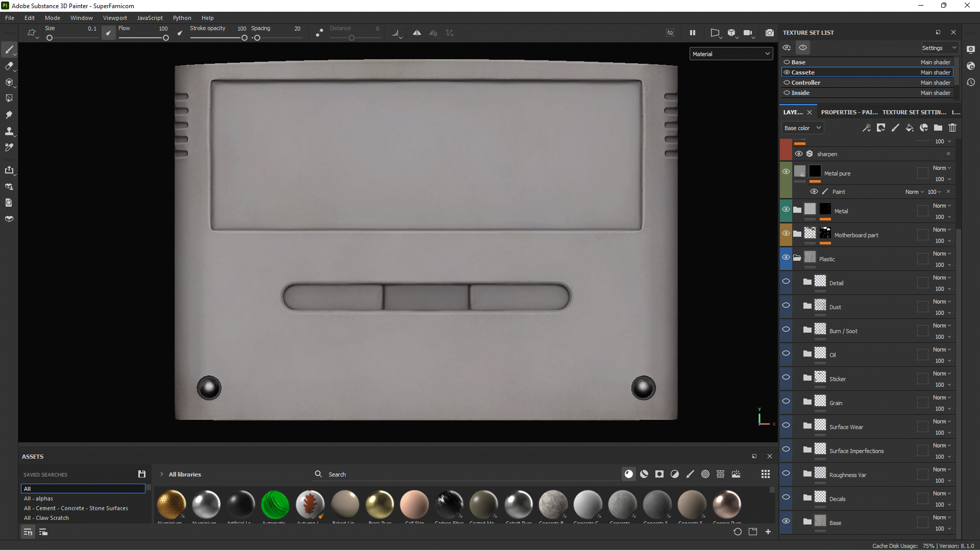Screen dimensions: 980x551
Task: Select the Clone tool
Action: click(9, 131)
